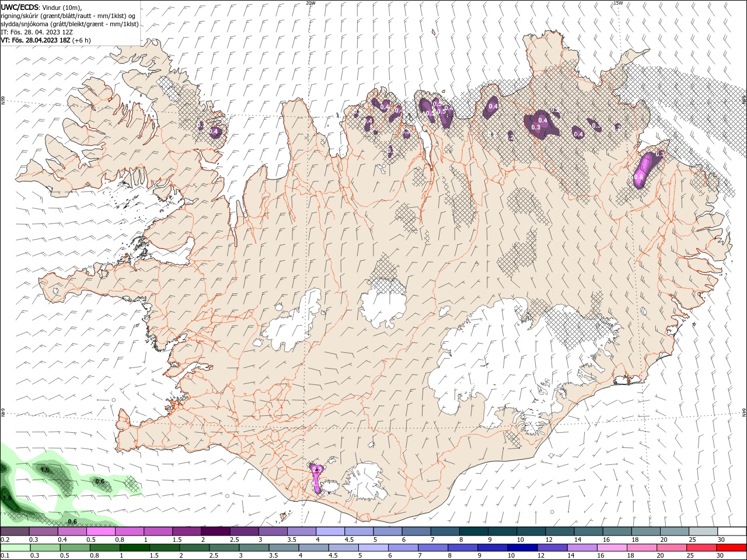Screen dimensions: 747x560
Task: Select the darkest green rain swatch between 1 and 1.5
Action: click(x=135, y=548)
